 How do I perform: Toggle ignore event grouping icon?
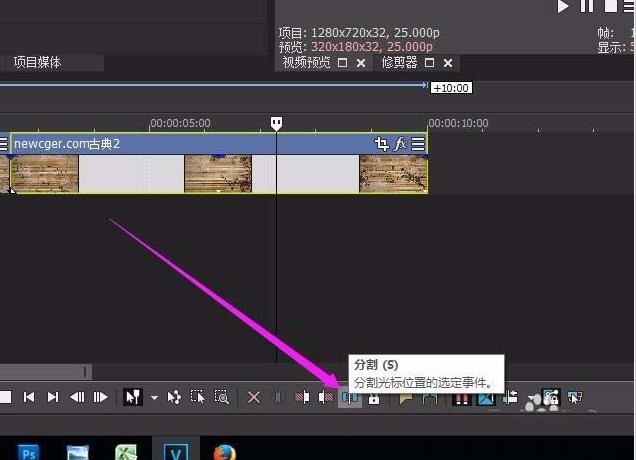(574, 397)
